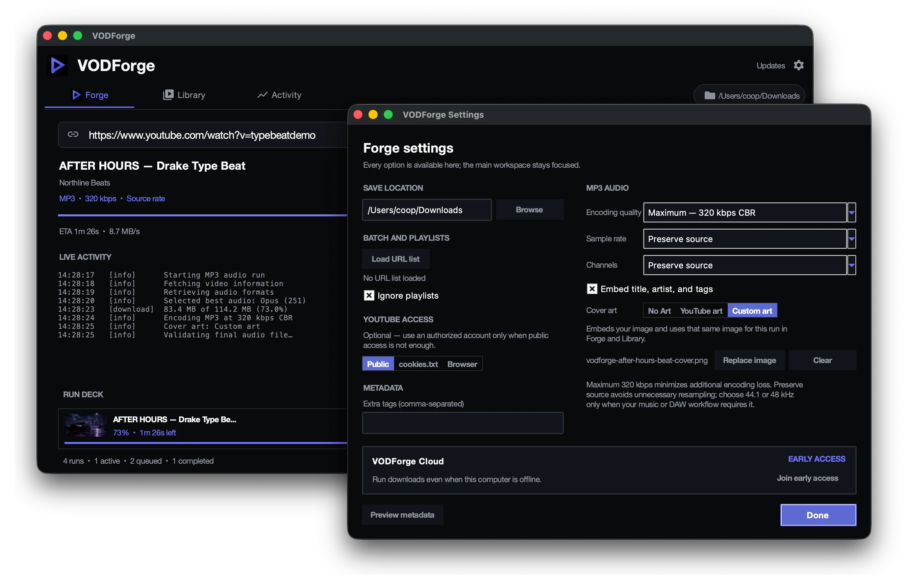
Task: Click the vodforge-after-hours-beat-cover.png filename
Action: click(x=647, y=360)
